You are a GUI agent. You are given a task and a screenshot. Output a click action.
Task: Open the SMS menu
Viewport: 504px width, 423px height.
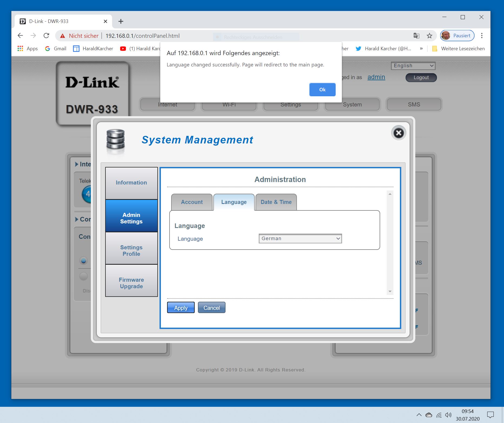point(414,105)
